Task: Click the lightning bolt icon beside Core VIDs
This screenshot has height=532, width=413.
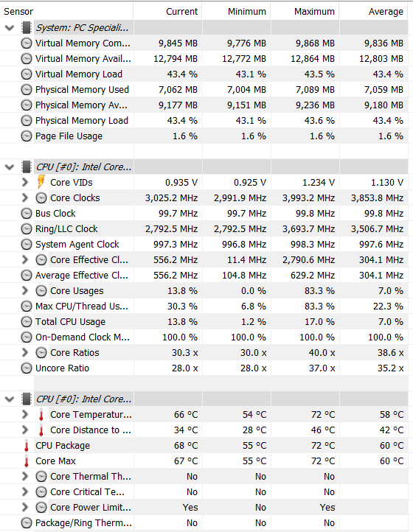Action: tap(41, 182)
